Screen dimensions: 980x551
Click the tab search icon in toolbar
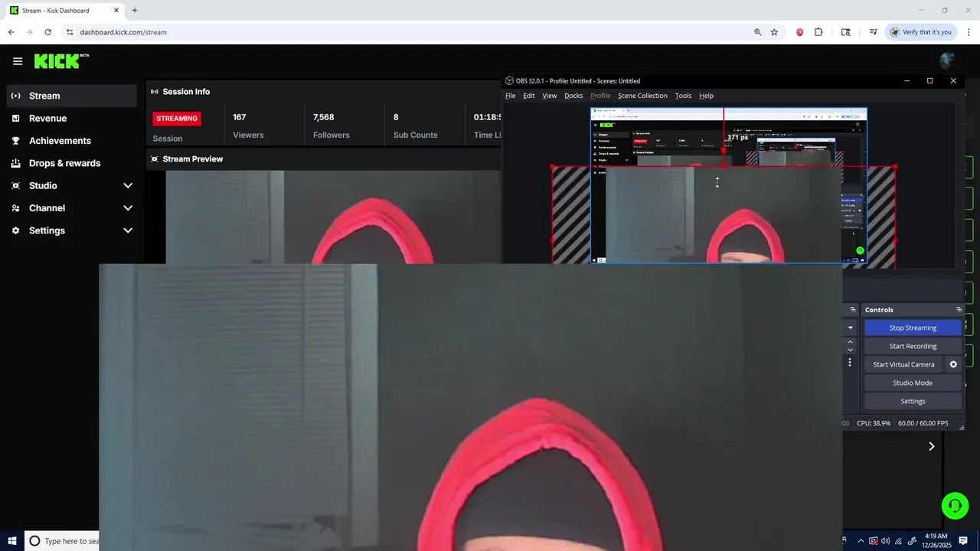point(845,32)
